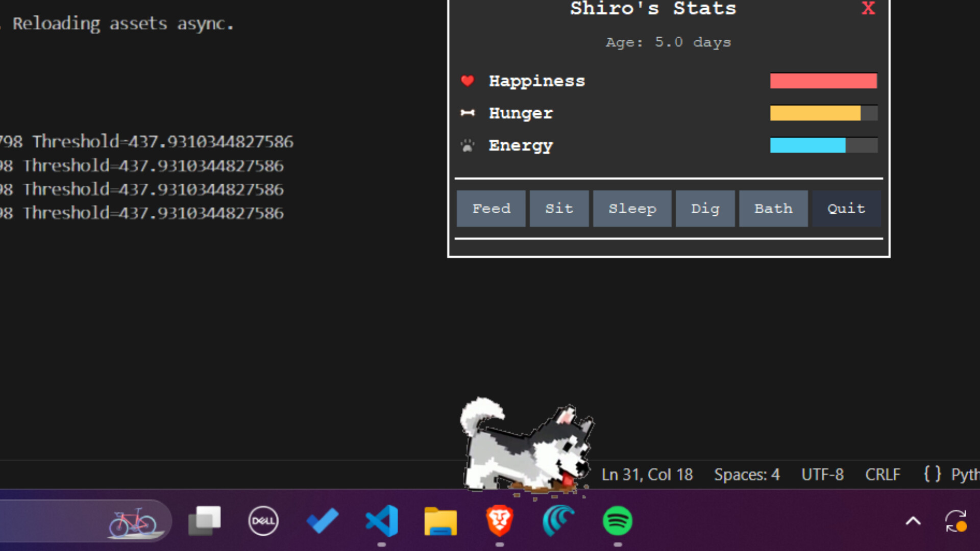Select the UTF-8 encoding indicator
The width and height of the screenshot is (980, 551).
click(822, 474)
